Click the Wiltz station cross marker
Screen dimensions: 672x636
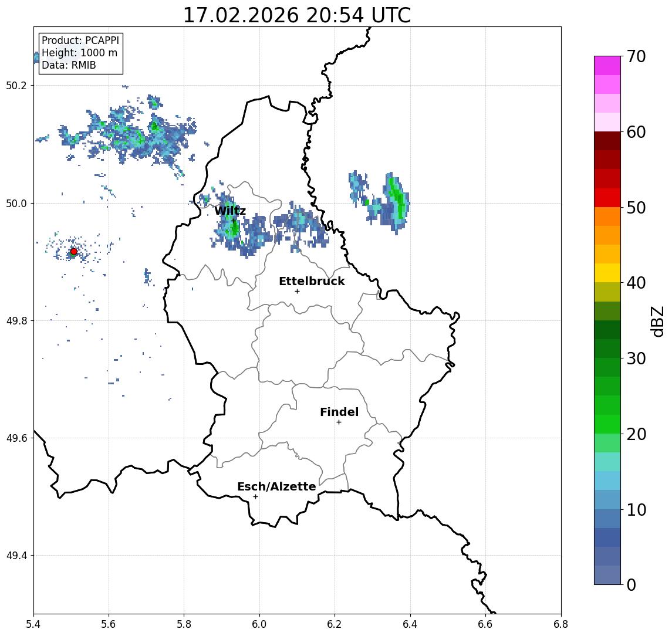point(234,221)
